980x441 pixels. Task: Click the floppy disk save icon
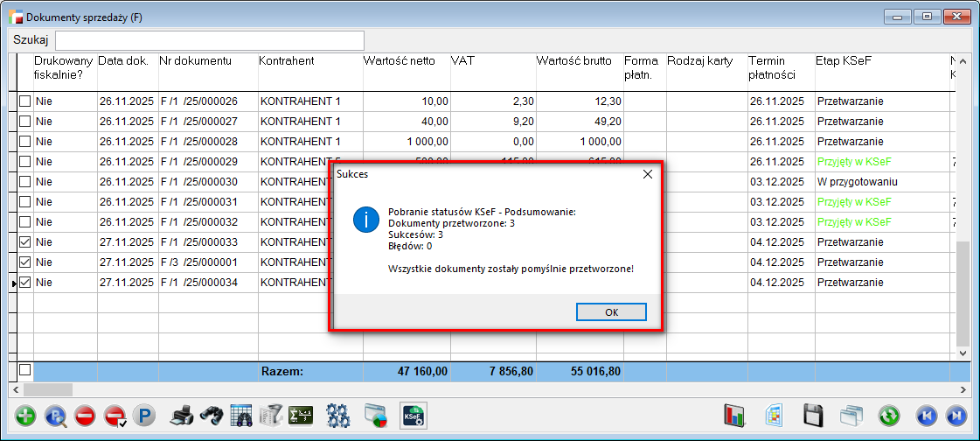point(814,416)
